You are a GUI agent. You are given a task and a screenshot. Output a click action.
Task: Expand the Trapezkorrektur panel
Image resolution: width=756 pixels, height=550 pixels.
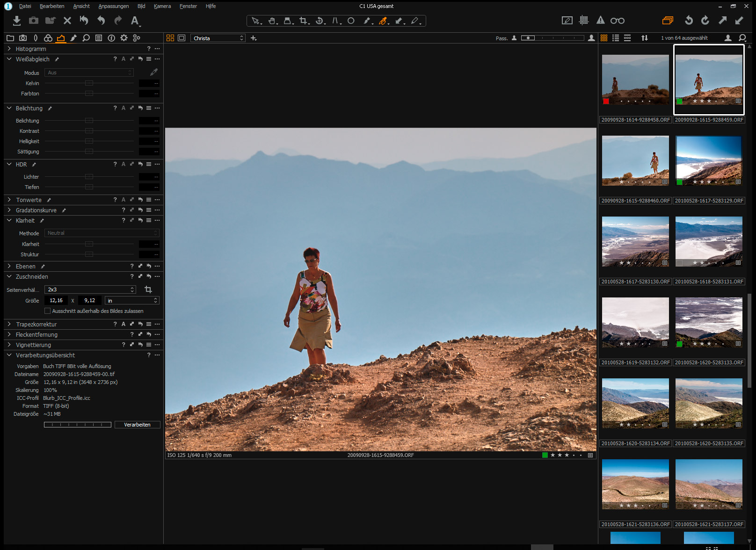pos(9,324)
